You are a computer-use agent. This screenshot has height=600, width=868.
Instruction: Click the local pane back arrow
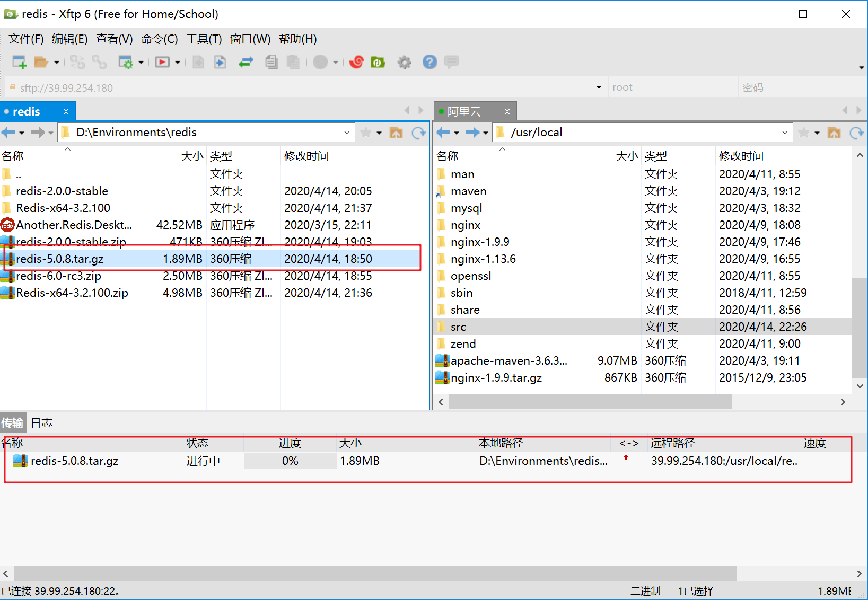pyautogui.click(x=8, y=132)
